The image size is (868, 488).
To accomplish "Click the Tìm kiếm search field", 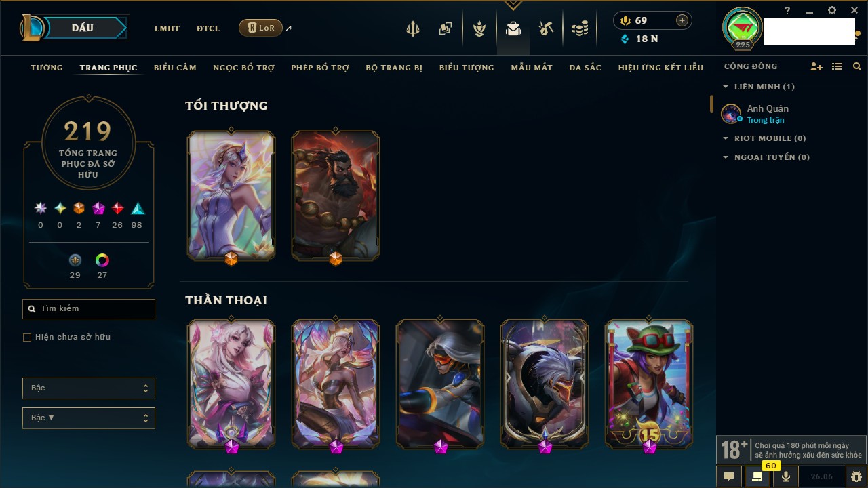I will click(x=89, y=309).
